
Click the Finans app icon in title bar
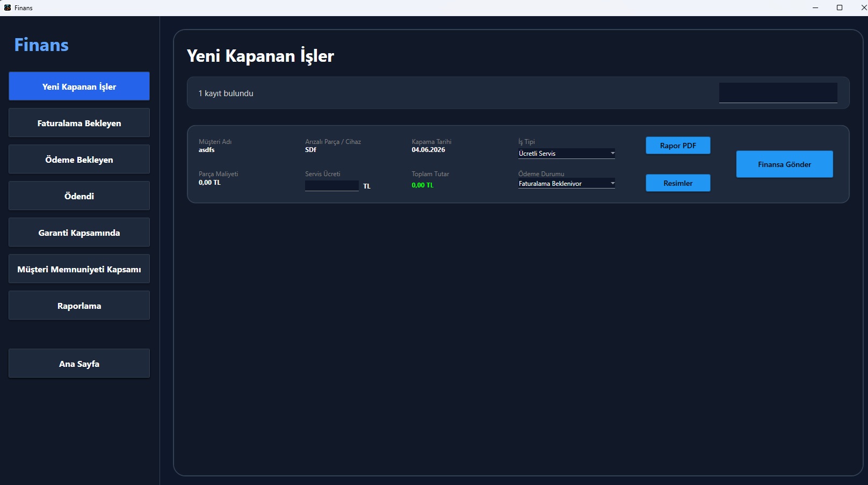tap(8, 8)
